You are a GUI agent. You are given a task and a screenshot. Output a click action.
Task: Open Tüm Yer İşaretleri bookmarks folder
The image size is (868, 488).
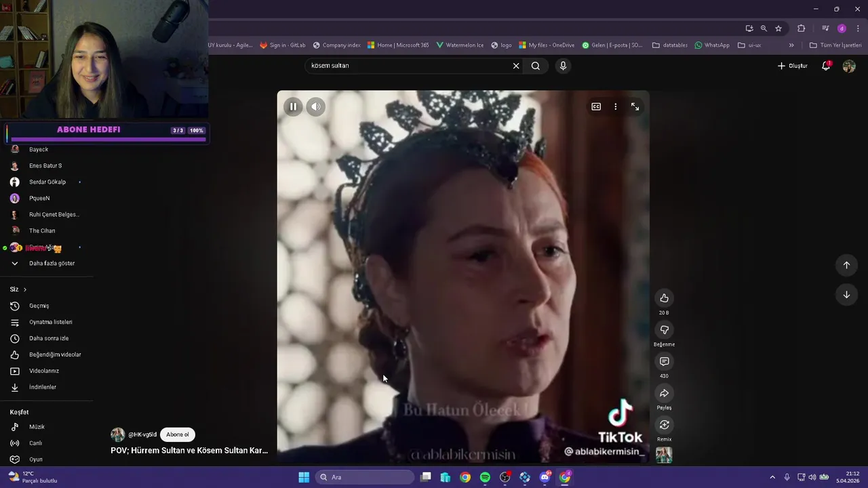835,45
